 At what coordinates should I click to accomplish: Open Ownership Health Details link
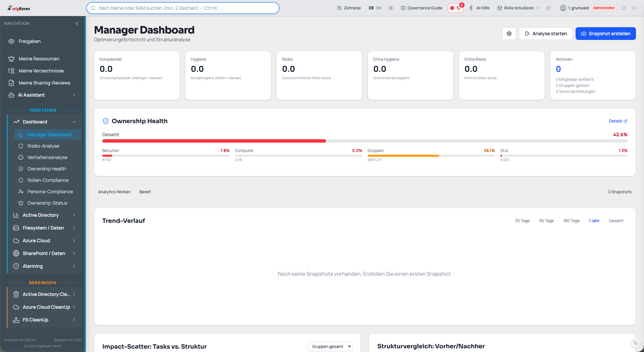click(x=618, y=121)
